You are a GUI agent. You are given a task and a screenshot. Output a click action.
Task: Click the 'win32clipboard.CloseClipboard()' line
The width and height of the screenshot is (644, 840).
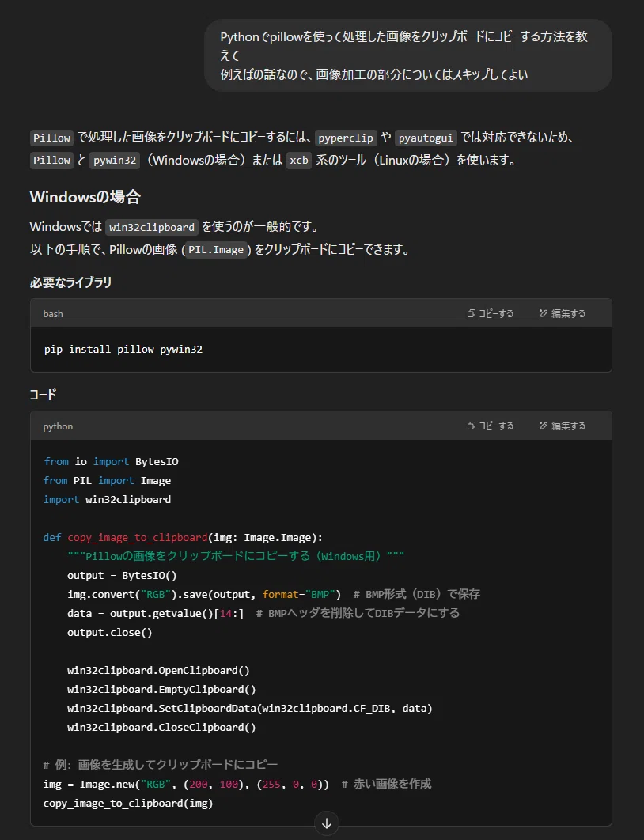[x=162, y=727]
